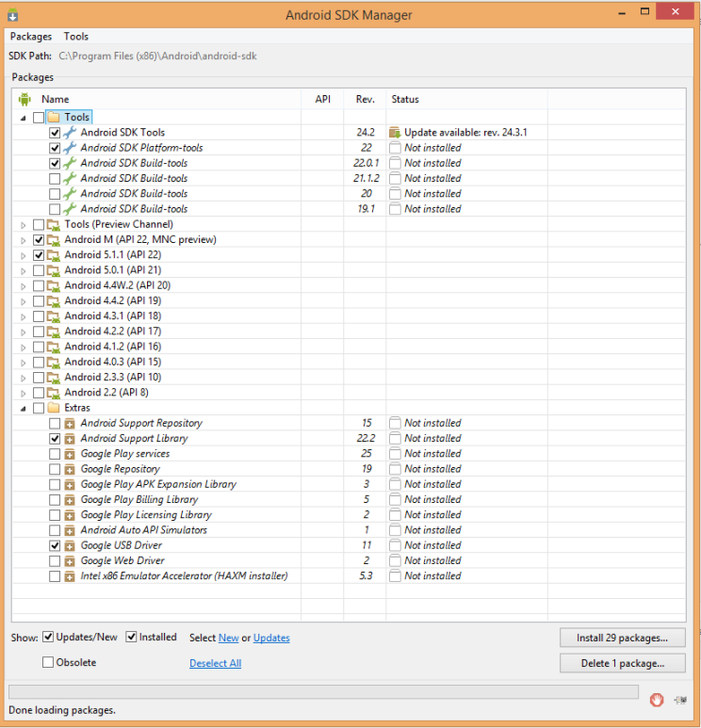
Task: Expand the Android 4.4.2 (API 19) node
Action: pos(24,301)
